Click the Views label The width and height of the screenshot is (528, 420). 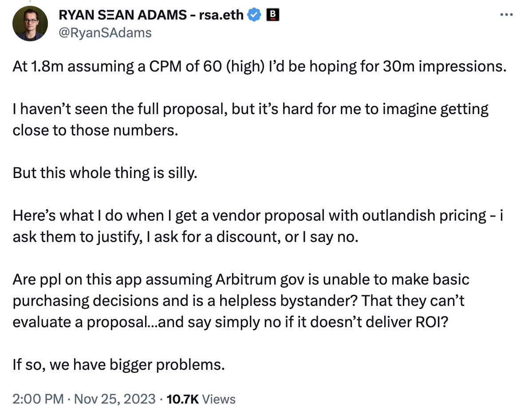point(218,399)
